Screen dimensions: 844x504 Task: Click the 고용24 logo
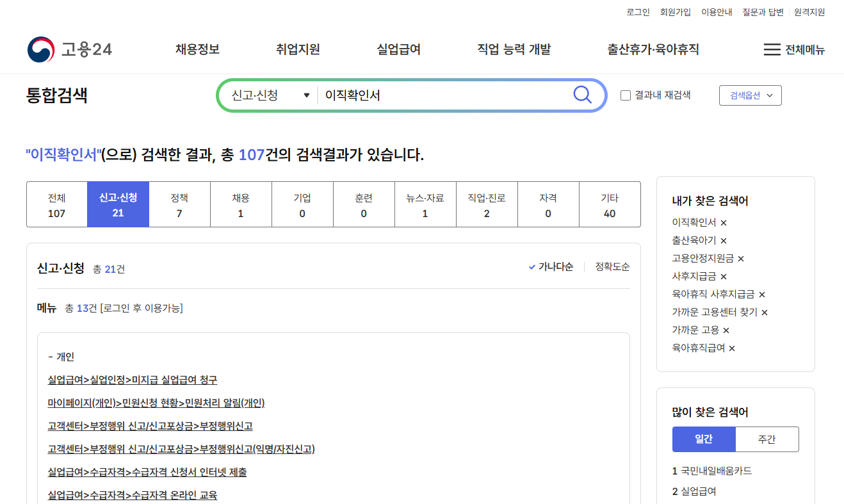(x=69, y=49)
